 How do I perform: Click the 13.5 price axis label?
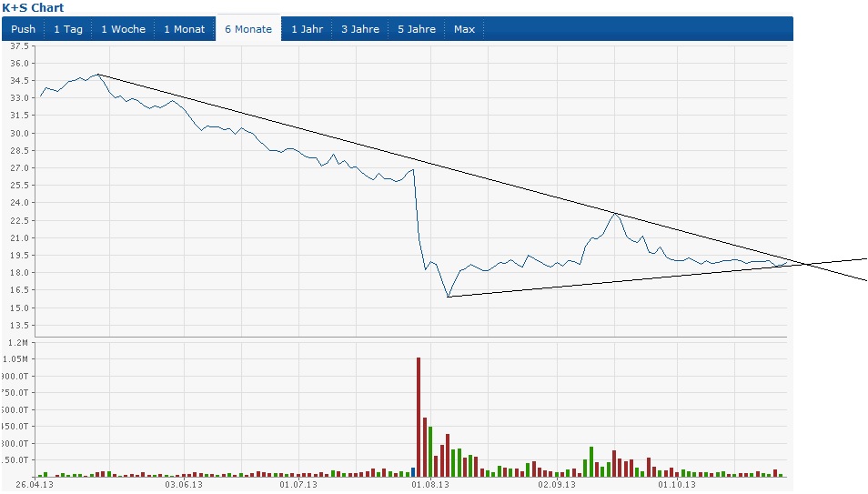pos(19,325)
